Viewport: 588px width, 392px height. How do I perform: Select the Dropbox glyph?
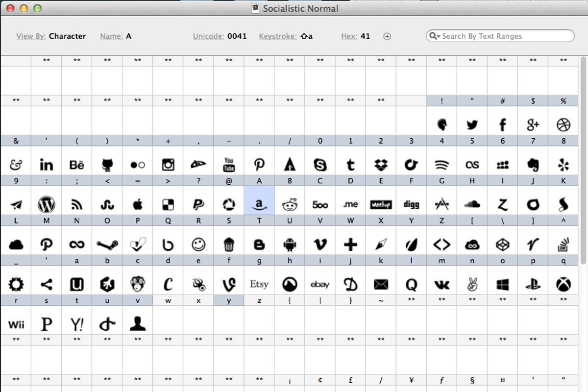(x=381, y=165)
